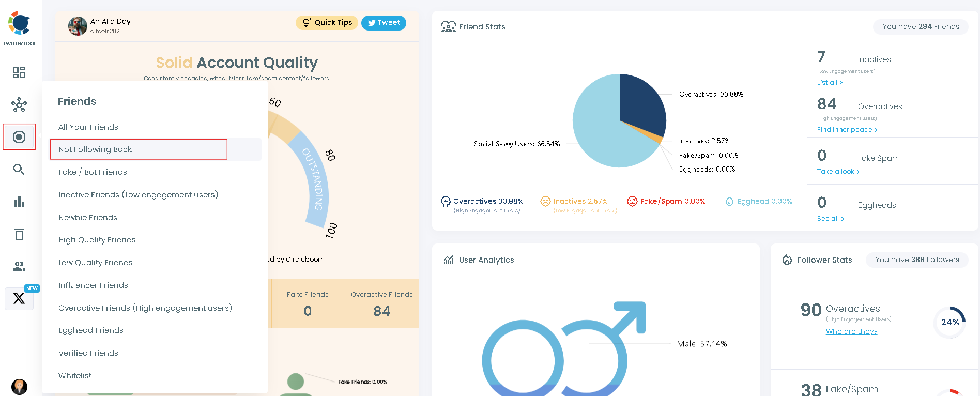Image resolution: width=980 pixels, height=396 pixels.
Task: Click the Overactives legend head icon
Action: click(x=446, y=202)
